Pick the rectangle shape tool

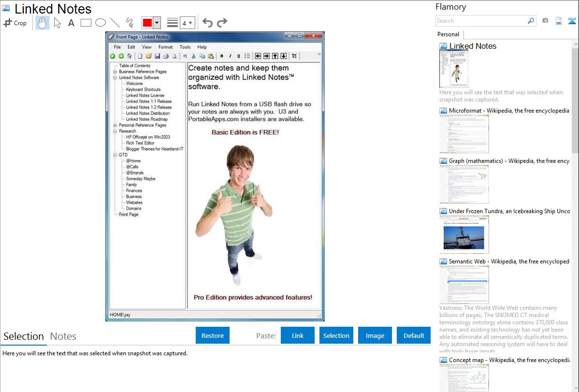[x=86, y=23]
